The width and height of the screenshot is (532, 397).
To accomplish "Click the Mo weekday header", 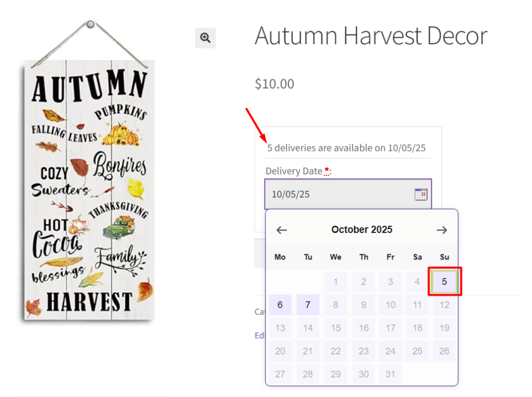I will coord(280,257).
